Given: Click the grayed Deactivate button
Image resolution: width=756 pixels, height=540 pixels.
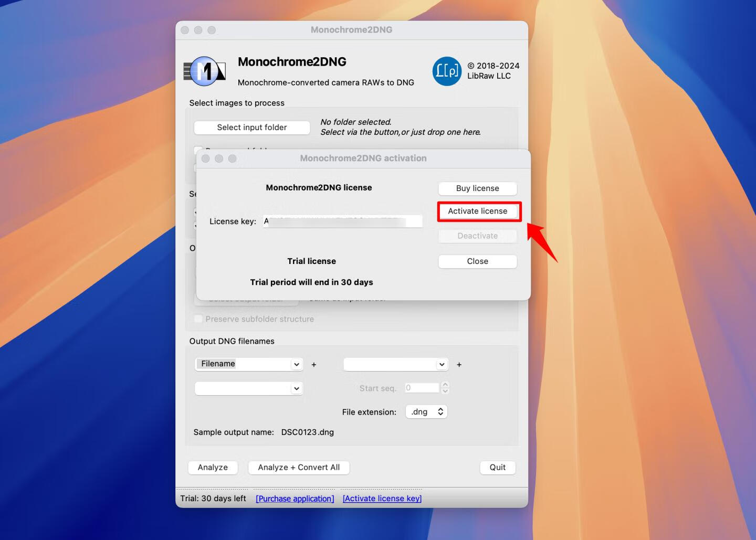Looking at the screenshot, I should tap(478, 236).
